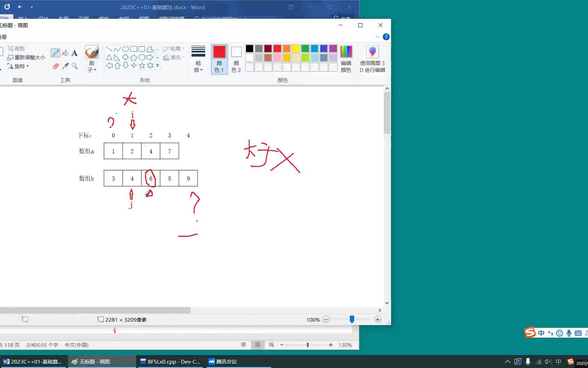Pick the black color swatch
588x368 pixels.
pos(249,49)
